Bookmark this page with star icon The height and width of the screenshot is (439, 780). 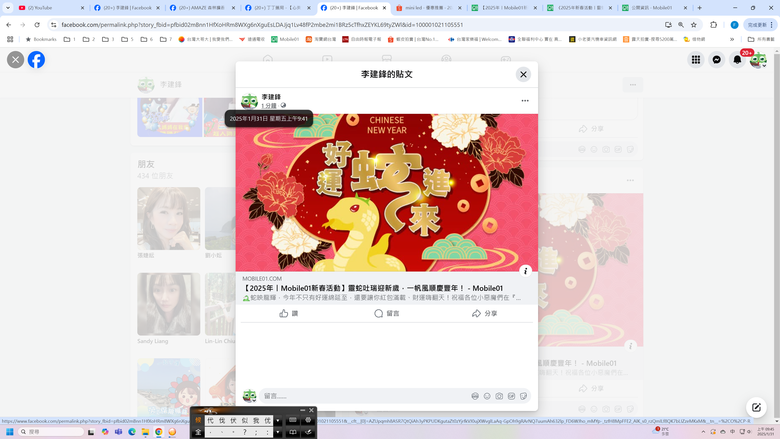pos(693,24)
